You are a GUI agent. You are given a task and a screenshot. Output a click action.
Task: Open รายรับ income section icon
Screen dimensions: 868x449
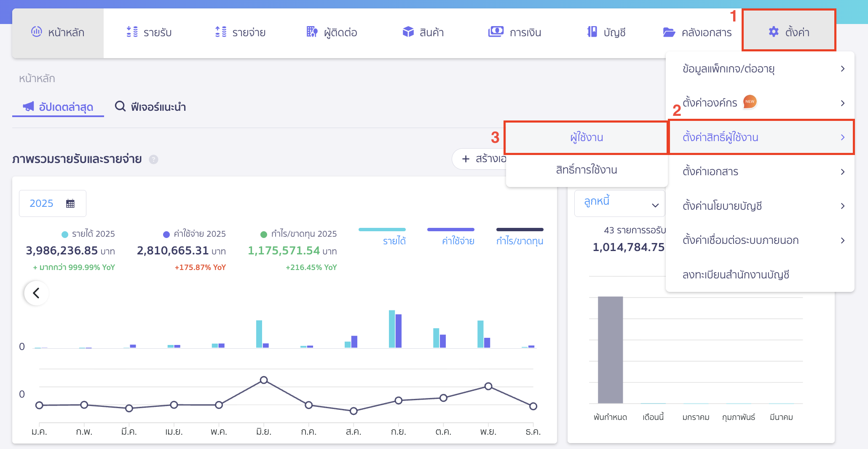pyautogui.click(x=132, y=32)
